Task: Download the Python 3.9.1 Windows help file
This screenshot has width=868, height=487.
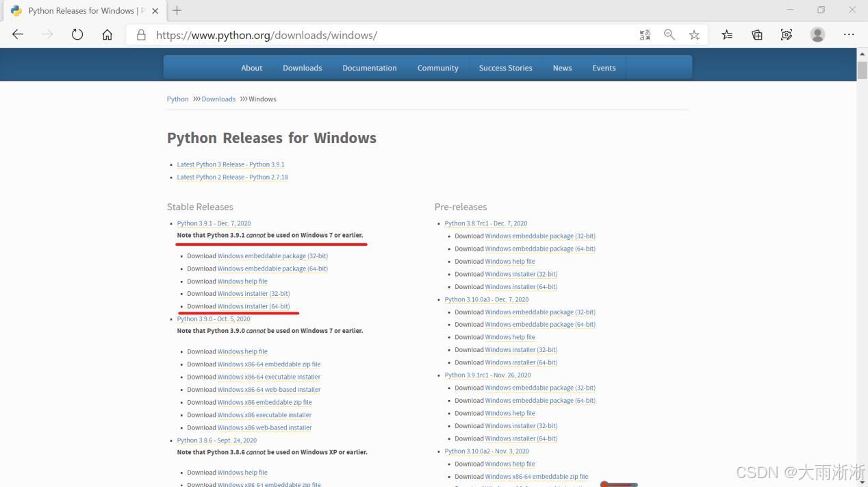Action: point(242,282)
